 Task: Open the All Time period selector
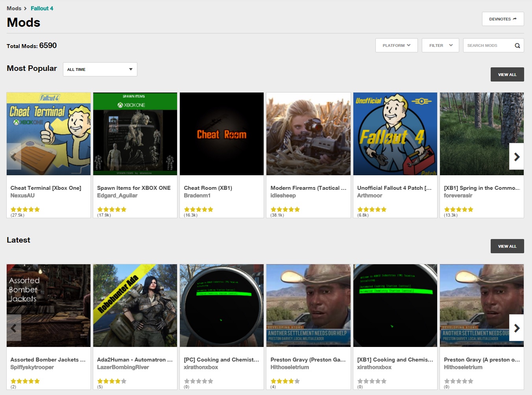pos(100,69)
